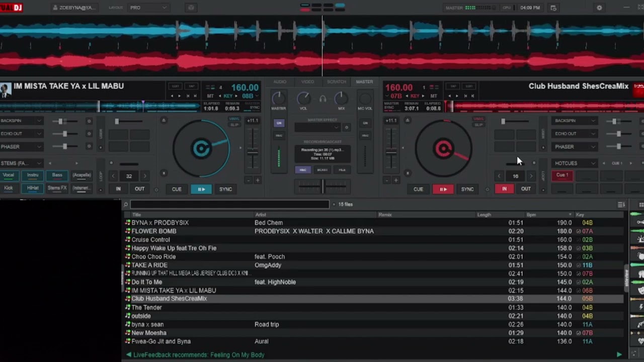The height and width of the screenshot is (362, 644).
Task: Open the left deck PHASER effect dropdown
Action: pos(22,147)
